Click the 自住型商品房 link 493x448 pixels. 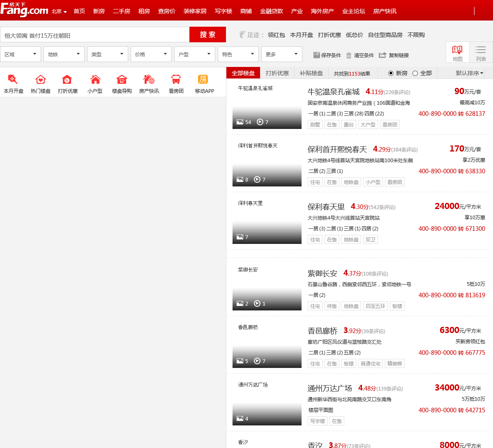[385, 35]
